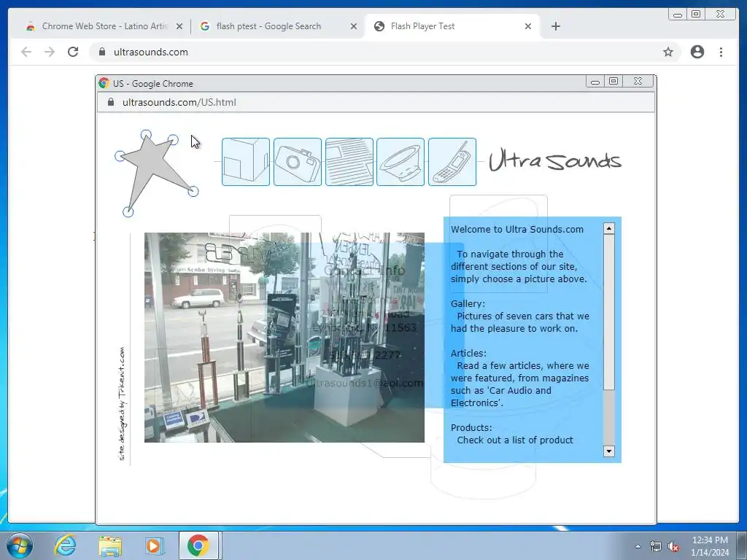
Task: Go back in main Chrome window
Action: pos(26,52)
